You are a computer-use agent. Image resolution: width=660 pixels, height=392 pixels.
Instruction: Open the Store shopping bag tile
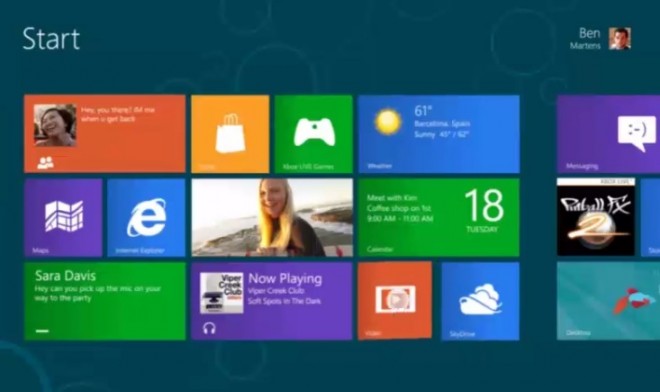[x=230, y=134]
